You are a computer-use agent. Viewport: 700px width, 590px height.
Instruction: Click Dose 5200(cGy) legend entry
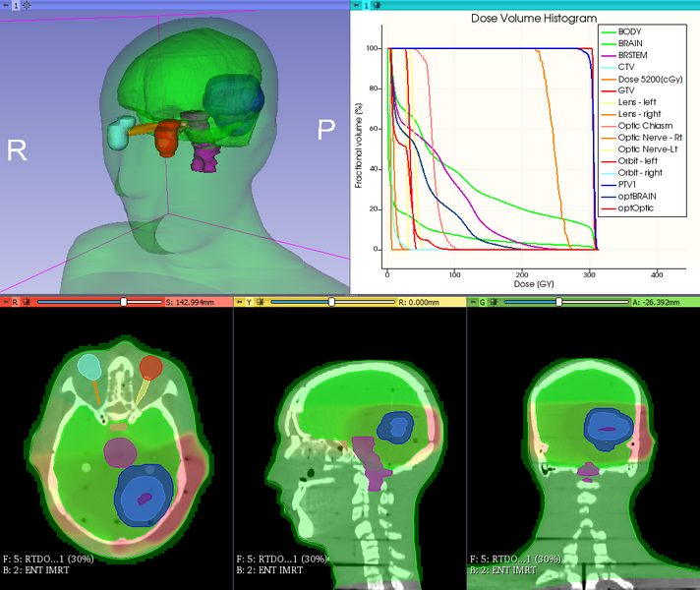coord(649,79)
